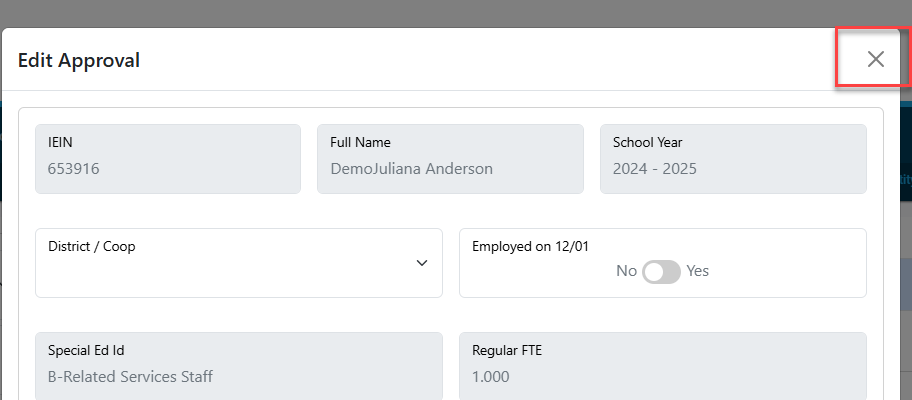The width and height of the screenshot is (912, 400).
Task: Click the School Year label text
Action: (647, 142)
